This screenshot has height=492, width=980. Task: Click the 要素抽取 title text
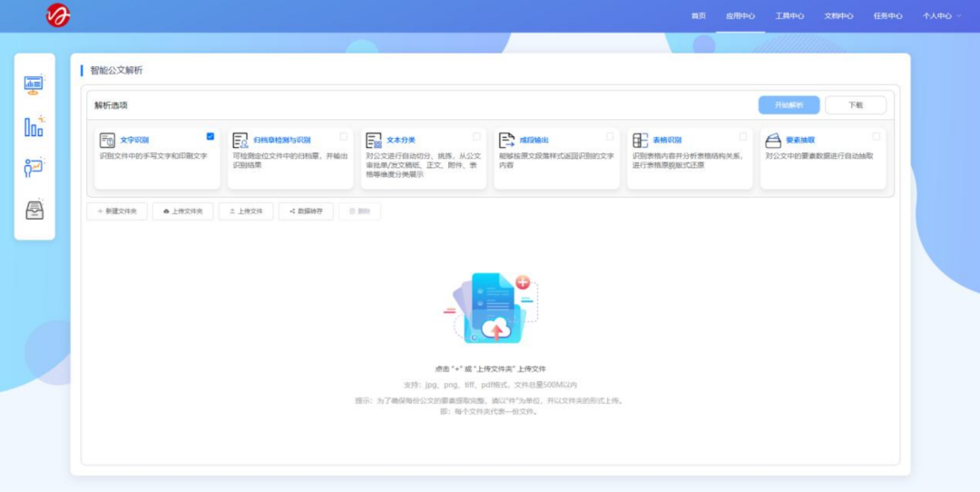(800, 140)
